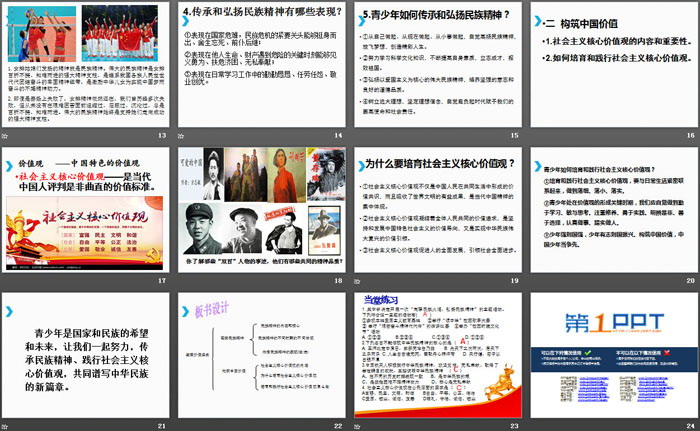700x431 pixels.
Task: Select slide 23 thumbnail 当堂练习
Action: point(438,355)
